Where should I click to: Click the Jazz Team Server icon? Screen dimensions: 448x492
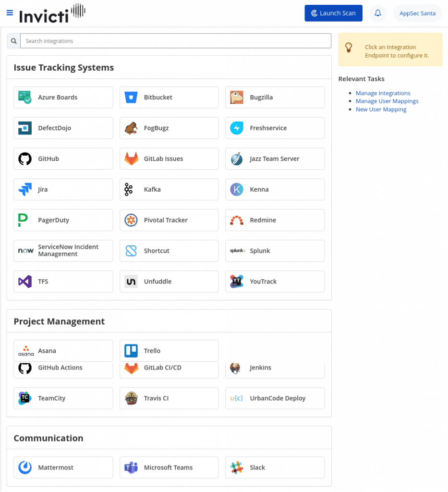tap(237, 159)
